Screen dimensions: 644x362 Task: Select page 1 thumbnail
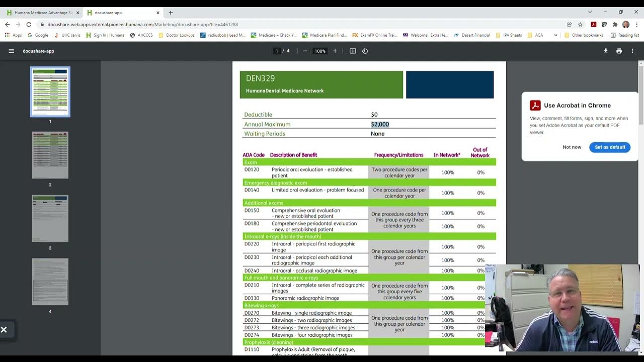pos(50,92)
